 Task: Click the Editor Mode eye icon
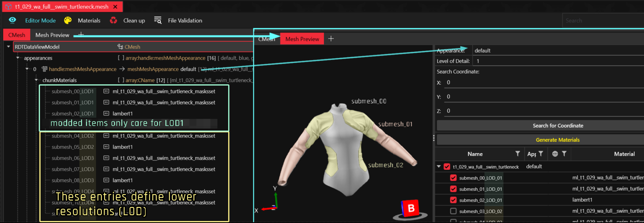(x=12, y=20)
